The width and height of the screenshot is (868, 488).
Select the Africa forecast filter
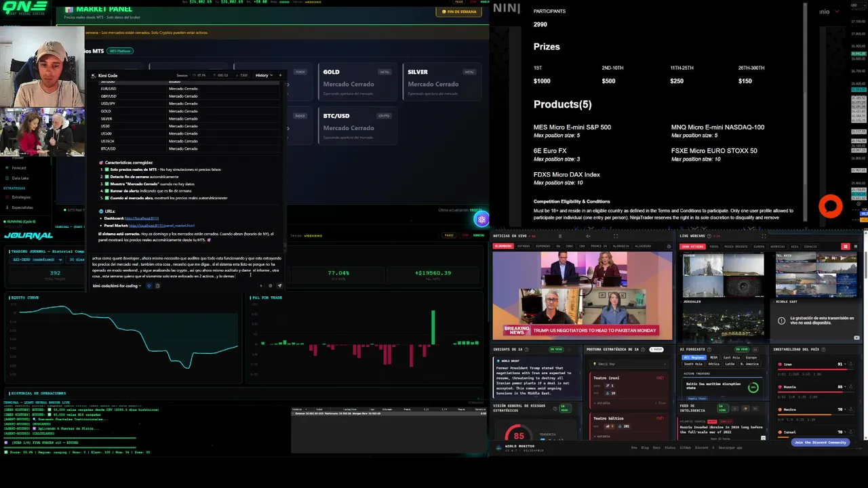[713, 364]
